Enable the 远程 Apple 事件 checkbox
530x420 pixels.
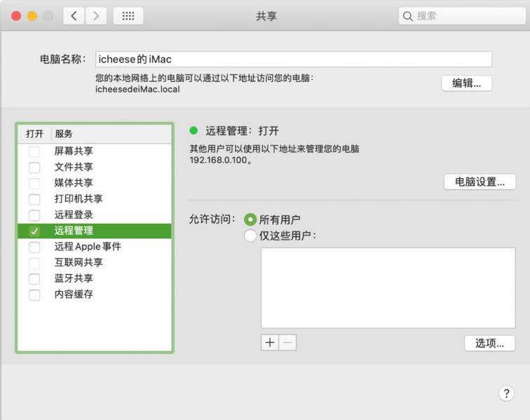click(x=34, y=248)
